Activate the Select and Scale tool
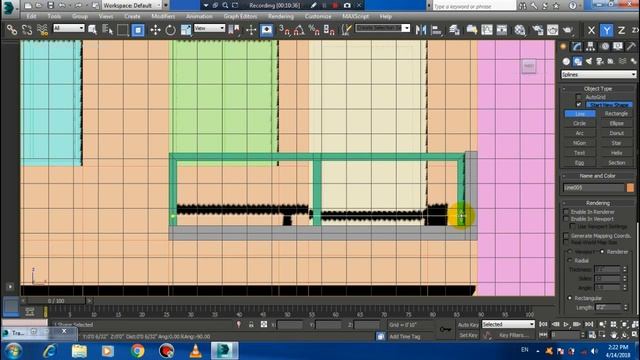Screen dimensions: 640x360 pyautogui.click(x=186, y=30)
